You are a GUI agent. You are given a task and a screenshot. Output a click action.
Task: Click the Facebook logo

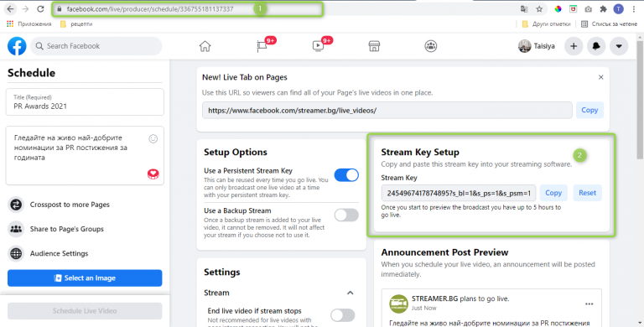coord(17,46)
